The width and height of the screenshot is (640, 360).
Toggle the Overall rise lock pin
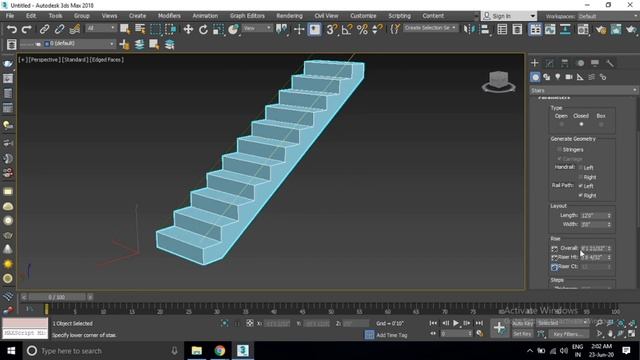coord(554,249)
